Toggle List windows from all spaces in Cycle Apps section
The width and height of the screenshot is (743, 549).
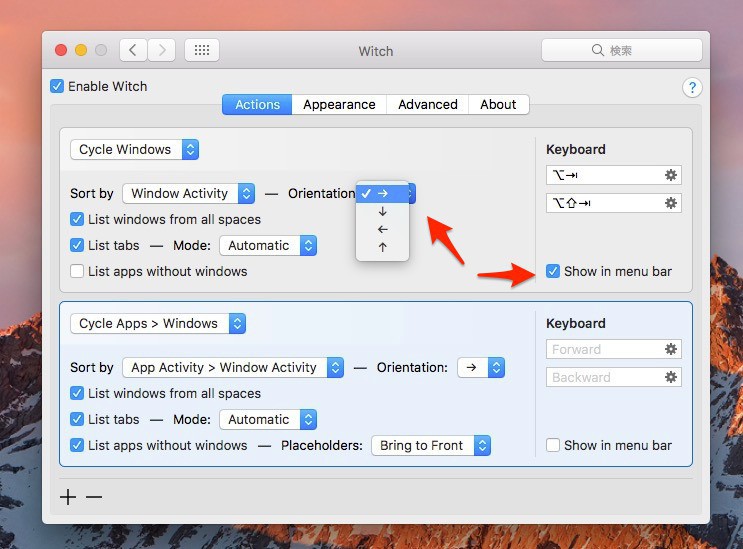[77, 393]
